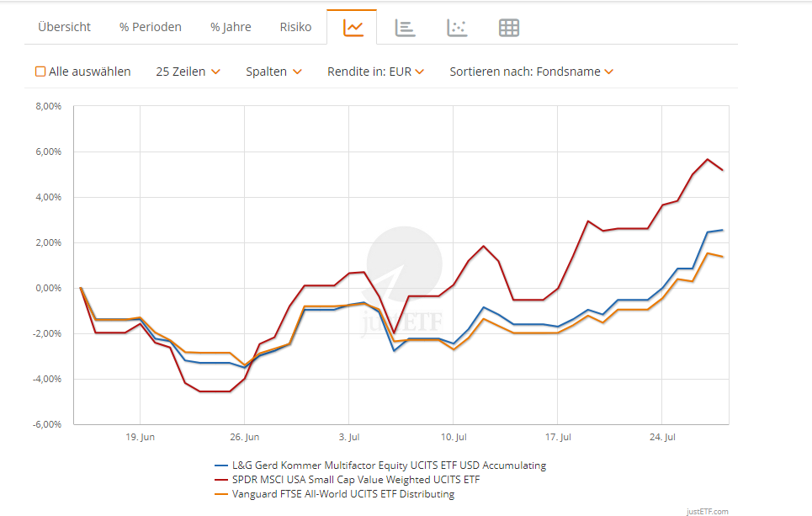Open the table grid view icon
Viewport: 812px width, 516px height.
pos(509,28)
